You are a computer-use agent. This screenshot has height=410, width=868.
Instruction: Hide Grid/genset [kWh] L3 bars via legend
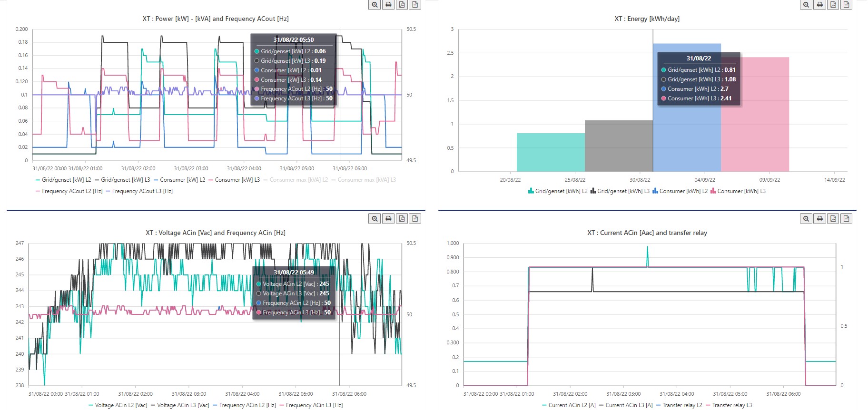[620, 191]
